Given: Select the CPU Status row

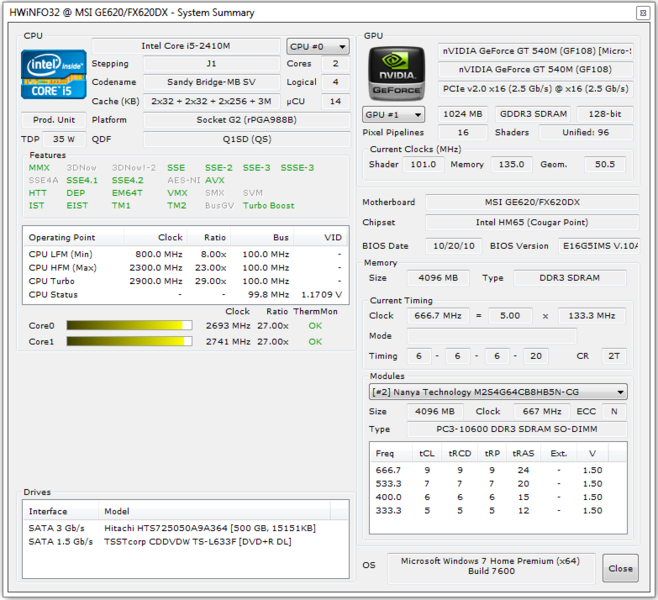Looking at the screenshot, I should [x=185, y=295].
